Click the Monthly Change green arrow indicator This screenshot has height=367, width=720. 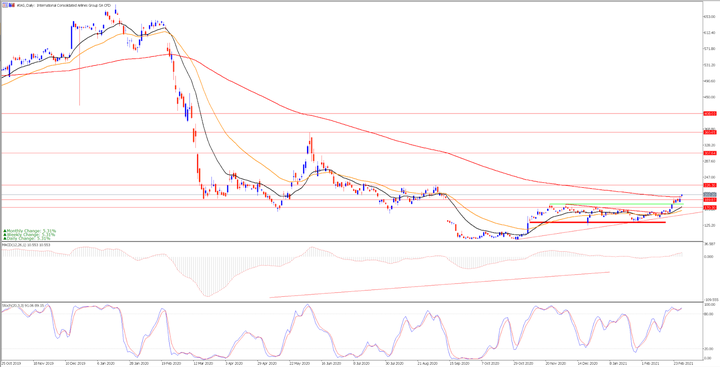point(5,231)
